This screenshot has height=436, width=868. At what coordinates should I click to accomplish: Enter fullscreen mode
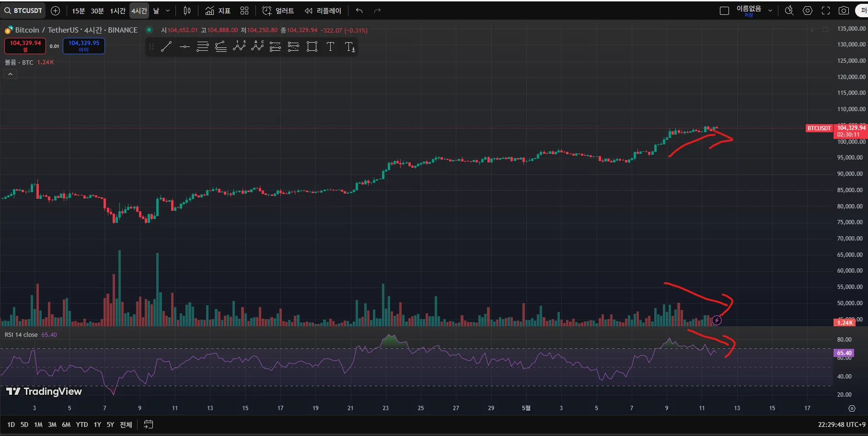[x=826, y=11]
